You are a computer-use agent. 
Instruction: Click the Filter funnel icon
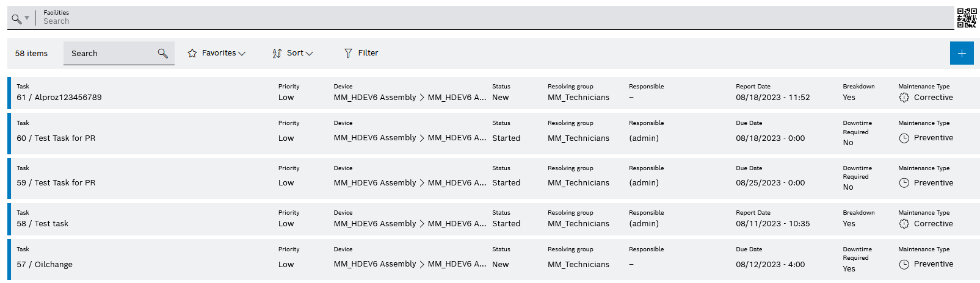pyautogui.click(x=348, y=53)
